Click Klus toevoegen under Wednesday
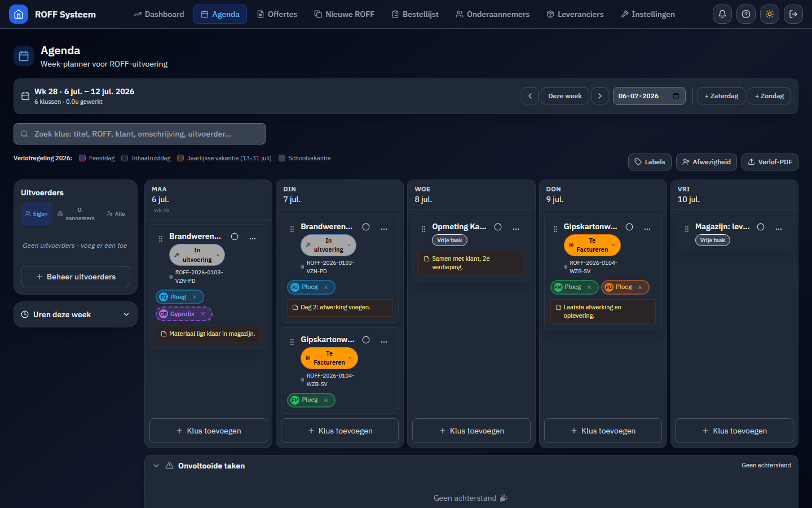Screen dimensions: 812x508 [471, 431]
